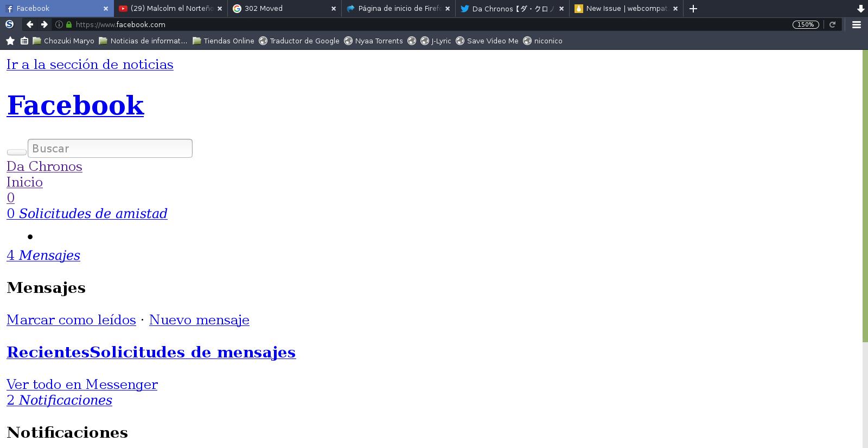Open the niconico bookmark
This screenshot has width=868, height=448.
(542, 41)
